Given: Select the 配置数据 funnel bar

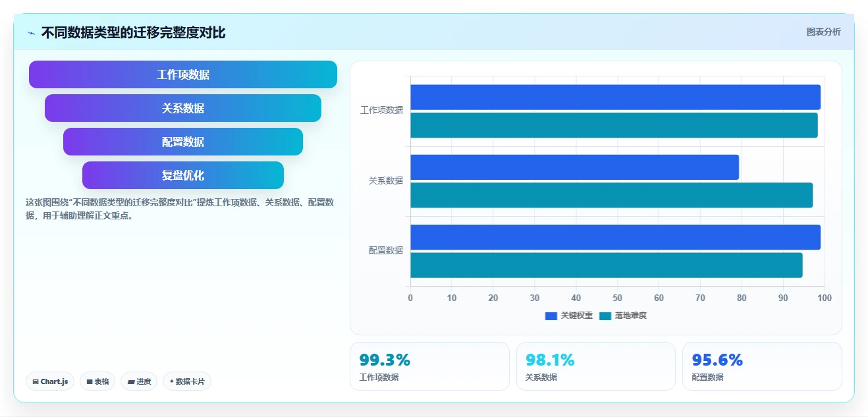Looking at the screenshot, I should coord(183,142).
